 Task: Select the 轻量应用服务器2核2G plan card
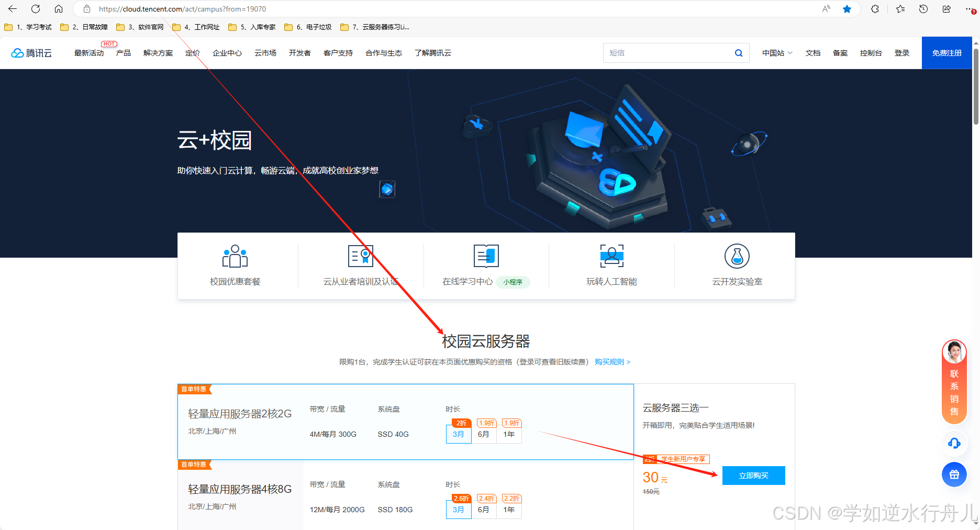click(406, 422)
